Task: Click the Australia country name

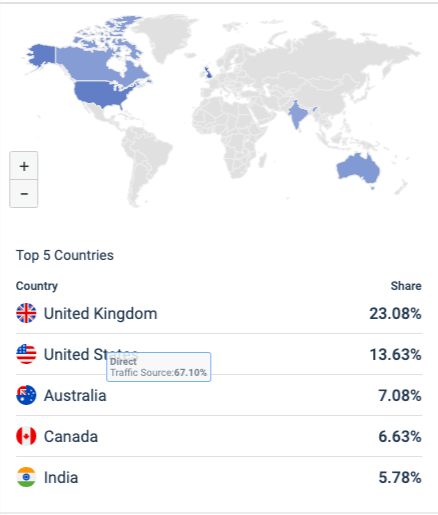Action: [75, 395]
